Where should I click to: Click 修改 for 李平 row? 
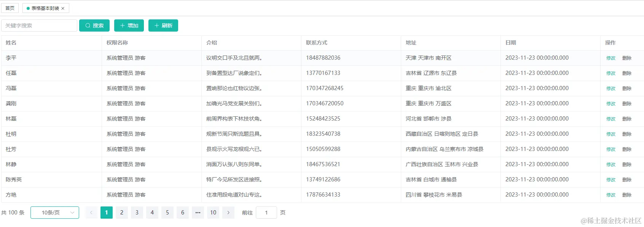[x=611, y=58]
